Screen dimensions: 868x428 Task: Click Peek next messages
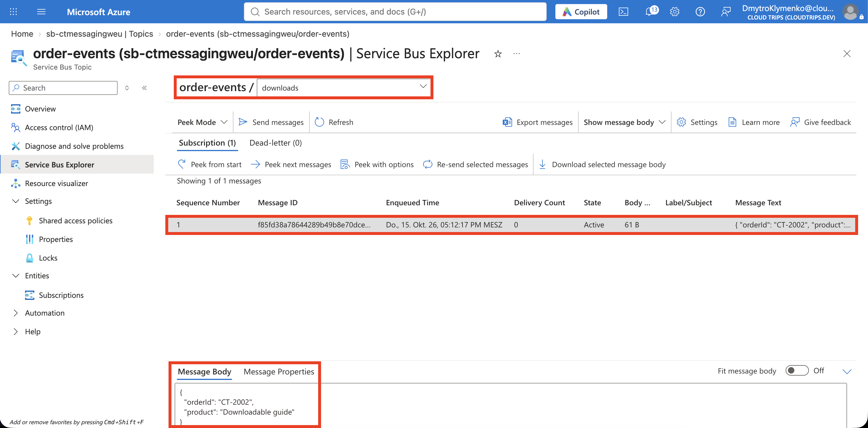pos(291,165)
